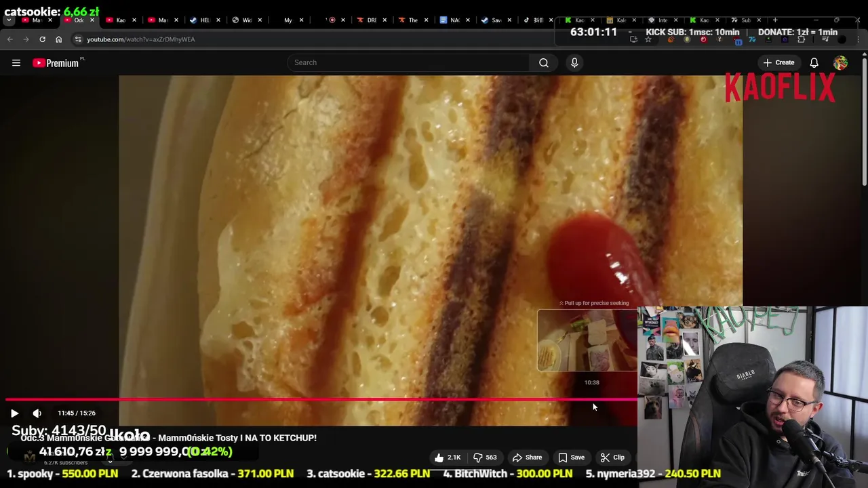Click the YouTube Premium logo
Screen dimensions: 868x488
(x=56, y=63)
